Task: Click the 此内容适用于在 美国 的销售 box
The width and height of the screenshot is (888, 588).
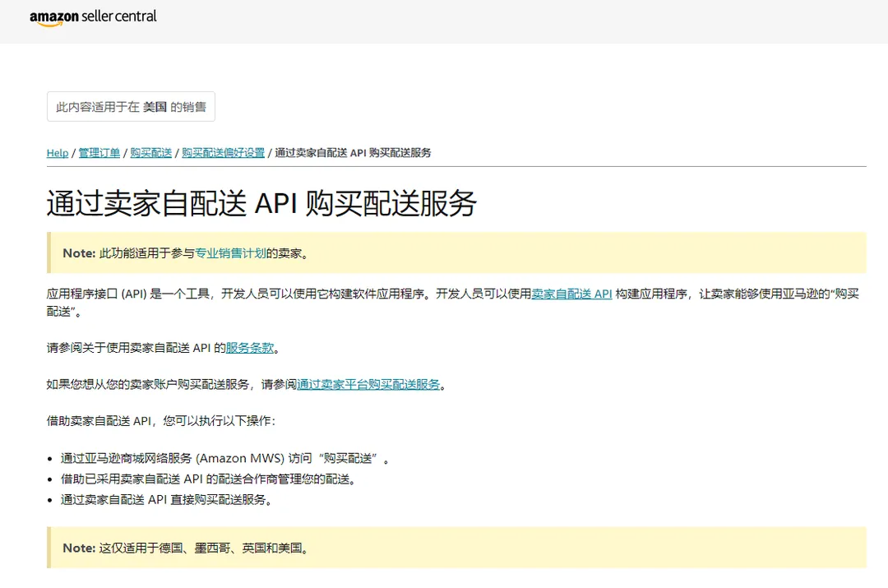Action: coord(131,106)
